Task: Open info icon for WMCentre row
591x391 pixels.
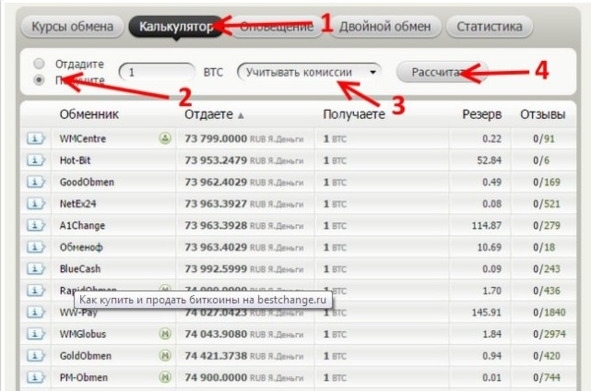Action: 35,139
